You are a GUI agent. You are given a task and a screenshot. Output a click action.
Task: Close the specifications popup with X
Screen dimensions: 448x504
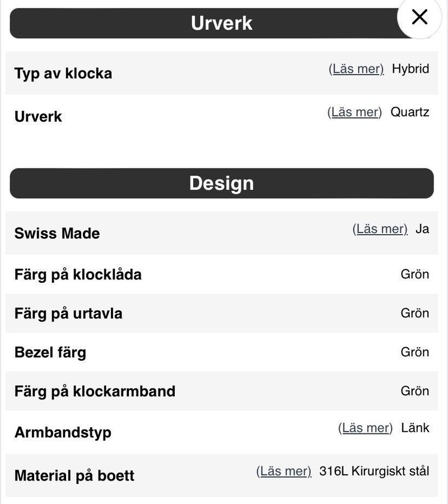click(x=419, y=17)
